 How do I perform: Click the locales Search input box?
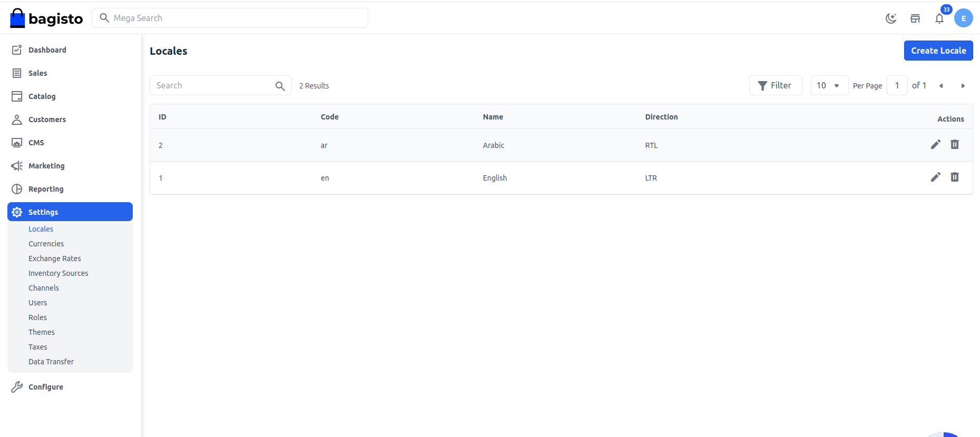point(213,85)
